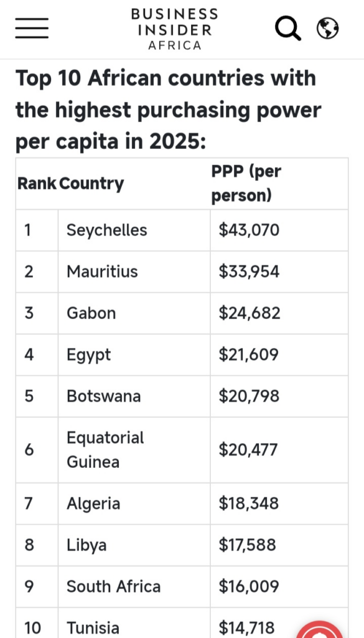This screenshot has height=638, width=364.
Task: Tap the Tunisia country cell
Action: [x=134, y=623]
